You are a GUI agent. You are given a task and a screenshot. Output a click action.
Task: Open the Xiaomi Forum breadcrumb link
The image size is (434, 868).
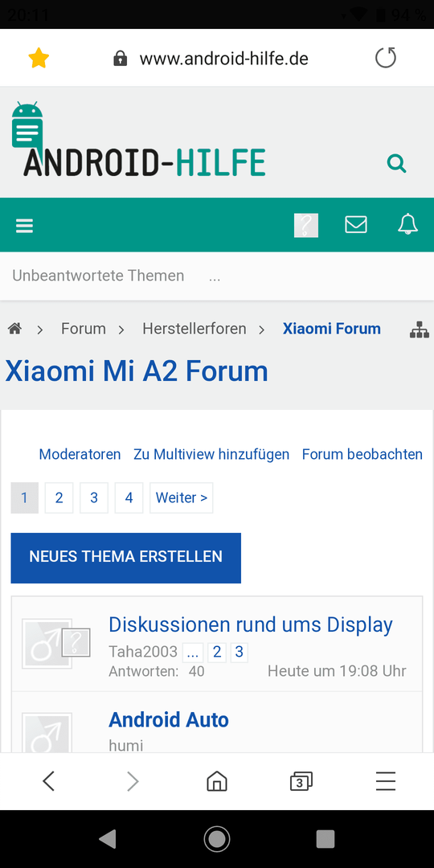332,329
